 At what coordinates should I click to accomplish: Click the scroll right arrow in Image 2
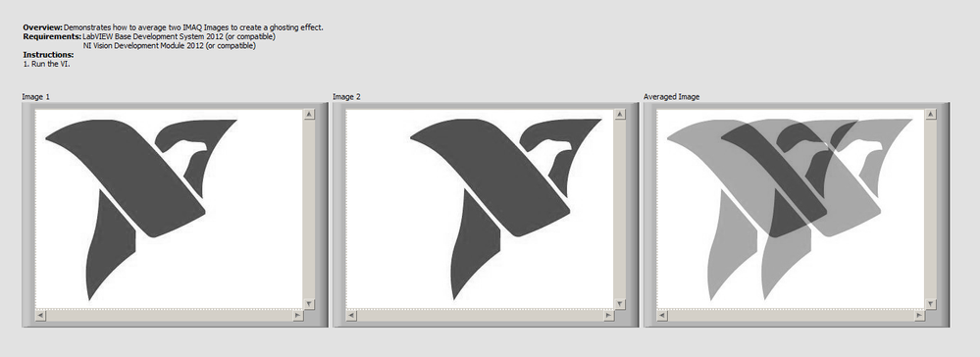point(608,316)
